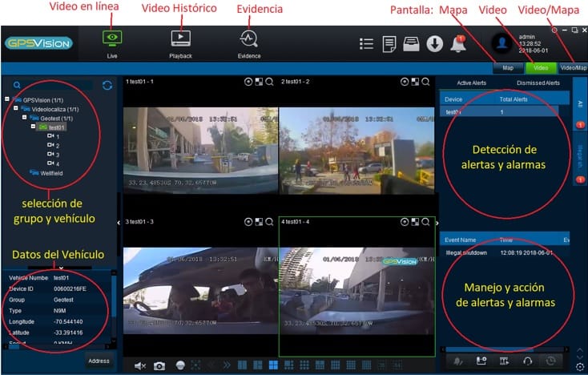Open the Dismissed Alerts tab
The height and width of the screenshot is (375, 588).
click(538, 83)
